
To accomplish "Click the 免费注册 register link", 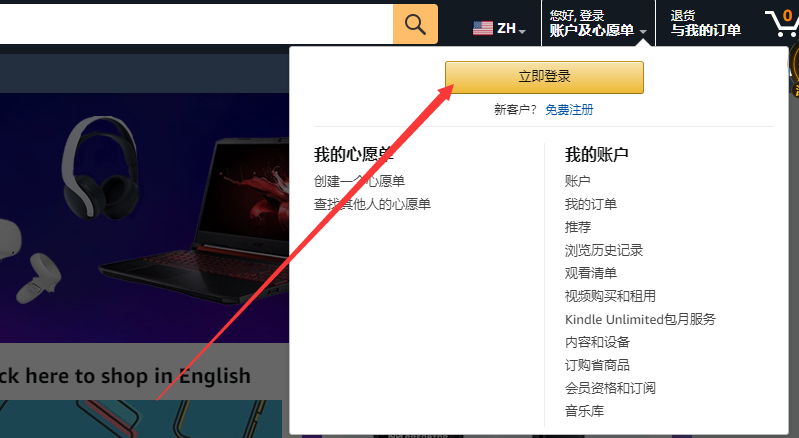I will [x=569, y=110].
